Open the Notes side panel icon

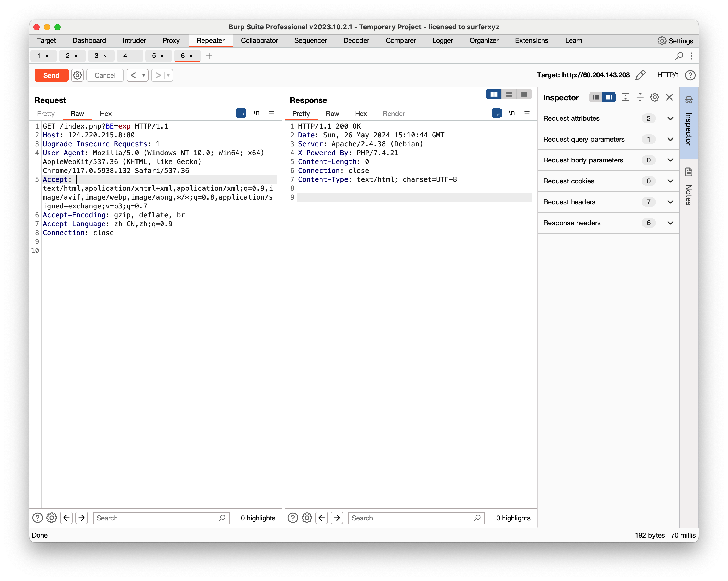pyautogui.click(x=689, y=172)
